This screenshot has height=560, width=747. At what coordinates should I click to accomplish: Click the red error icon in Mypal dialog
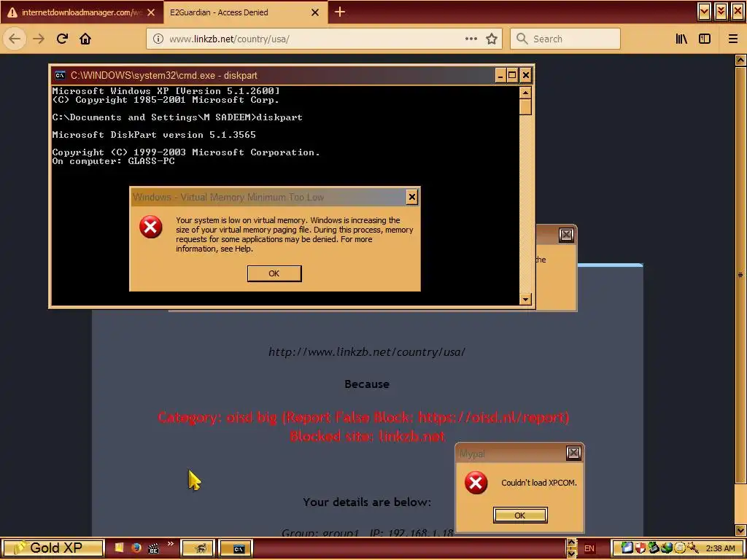pyautogui.click(x=476, y=483)
